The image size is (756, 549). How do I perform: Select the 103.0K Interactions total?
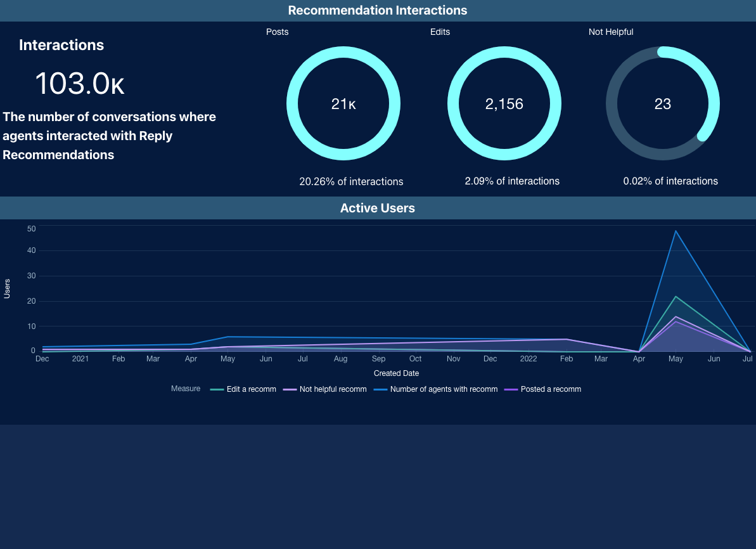(79, 84)
